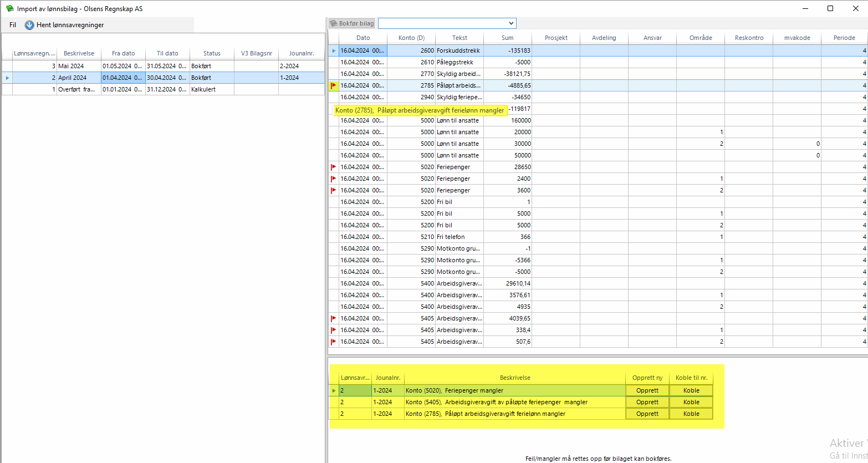Click the red flag on the 338,4 row
The image size is (868, 463).
point(334,330)
